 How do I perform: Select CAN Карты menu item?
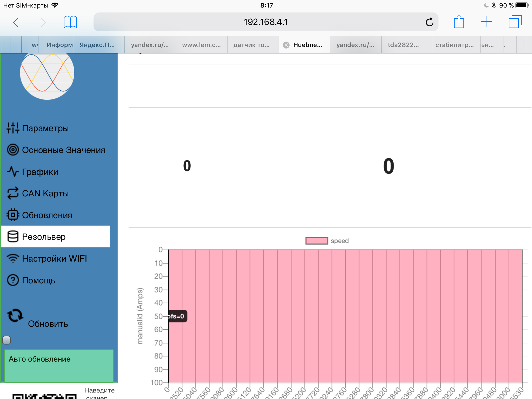(45, 194)
